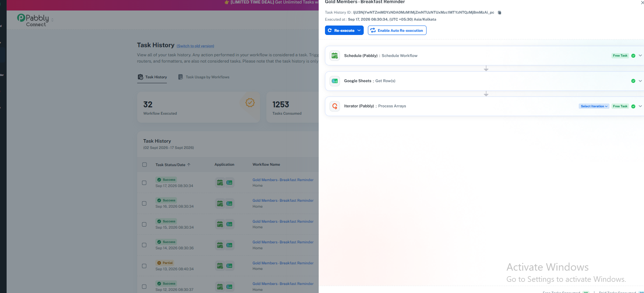This screenshot has height=293, width=644.
Task: Open Gold Members workflow link in Sep 17 row
Action: click(283, 180)
